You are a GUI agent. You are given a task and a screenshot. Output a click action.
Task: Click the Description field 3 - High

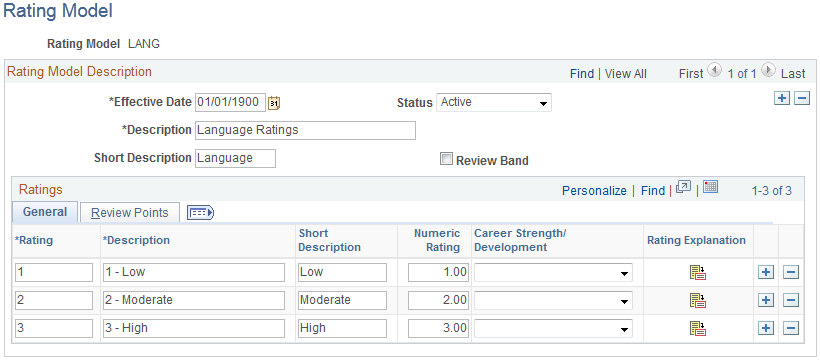point(193,328)
